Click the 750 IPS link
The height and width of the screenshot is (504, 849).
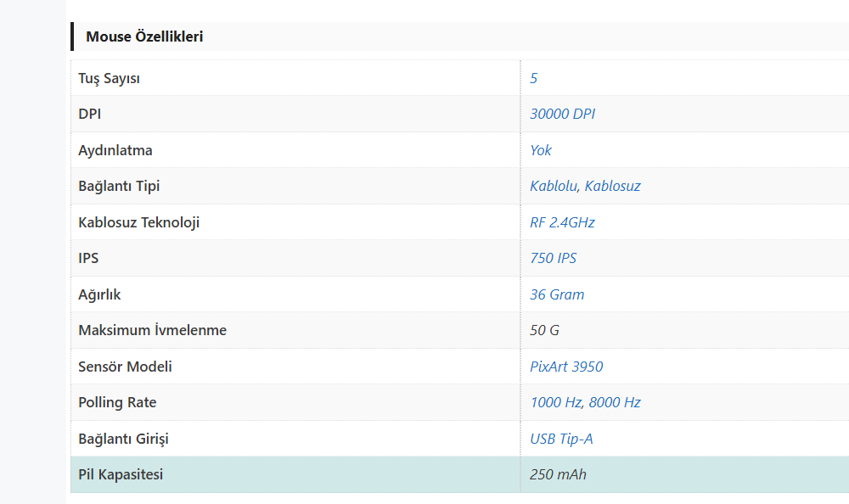click(x=553, y=258)
